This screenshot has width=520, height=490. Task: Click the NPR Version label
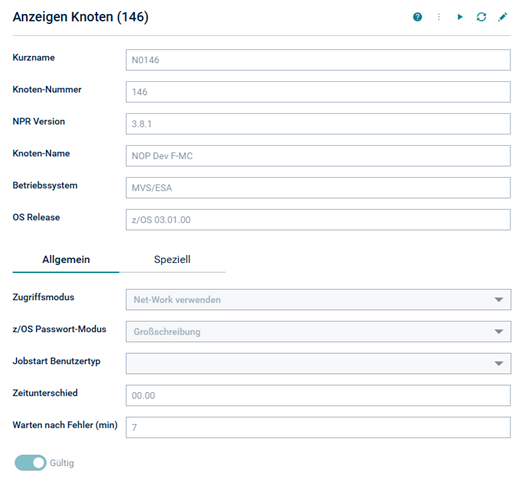pyautogui.click(x=39, y=121)
